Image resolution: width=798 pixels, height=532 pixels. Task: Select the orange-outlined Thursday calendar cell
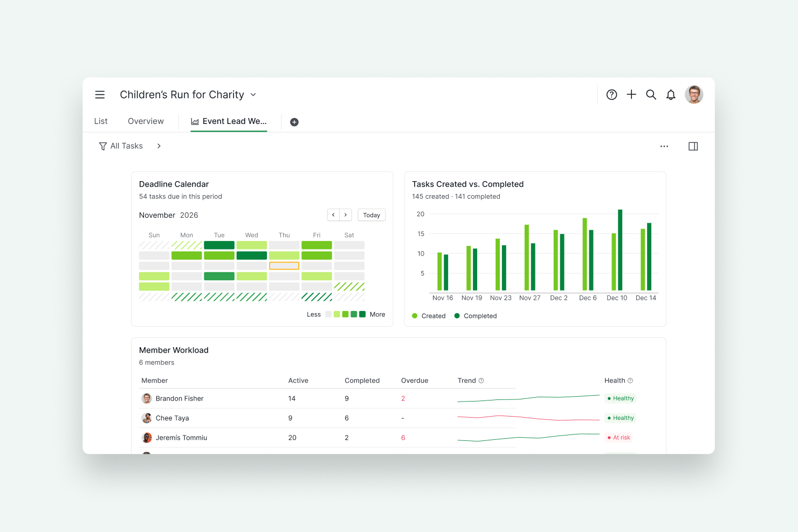click(x=284, y=266)
